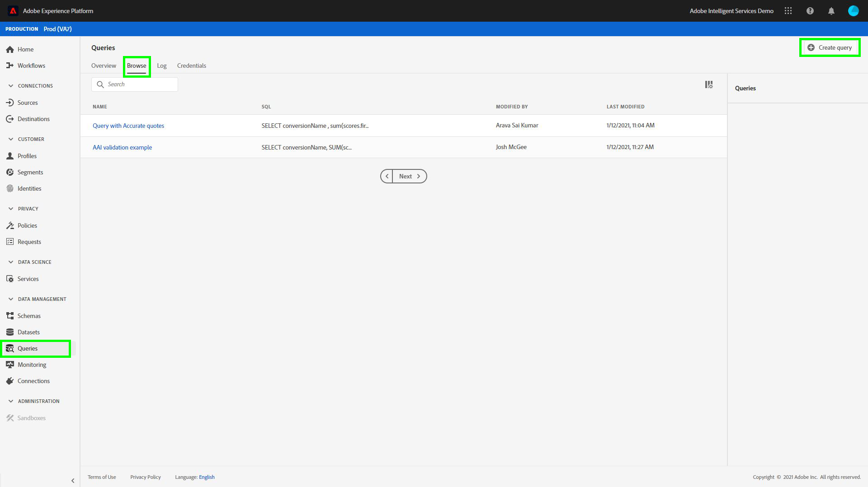Image resolution: width=868 pixels, height=487 pixels.
Task: Click the search magnifier icon
Action: tap(100, 84)
